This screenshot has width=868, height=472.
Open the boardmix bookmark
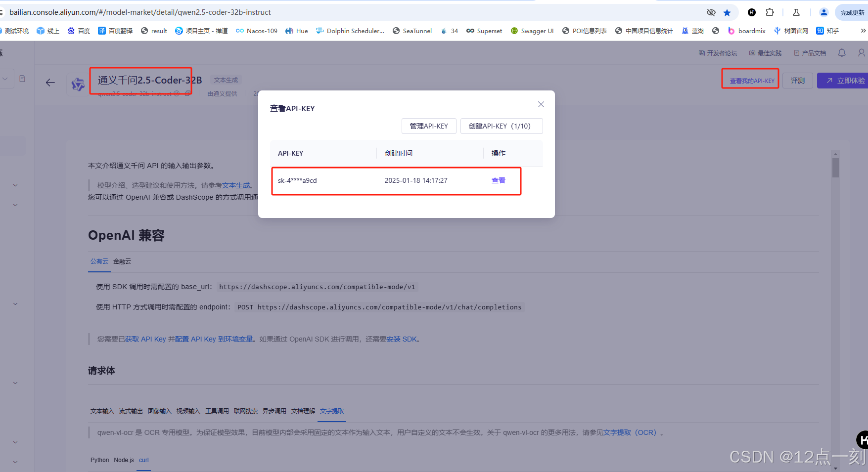point(747,31)
